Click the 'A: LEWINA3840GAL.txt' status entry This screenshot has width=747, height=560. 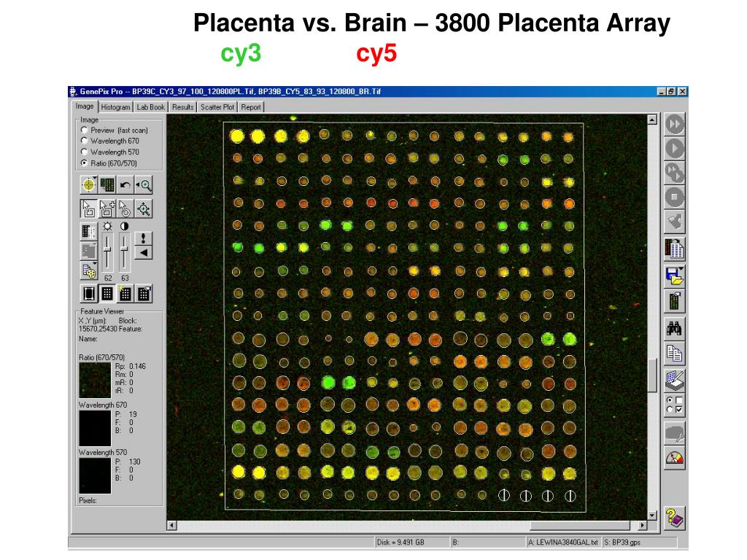563,542
